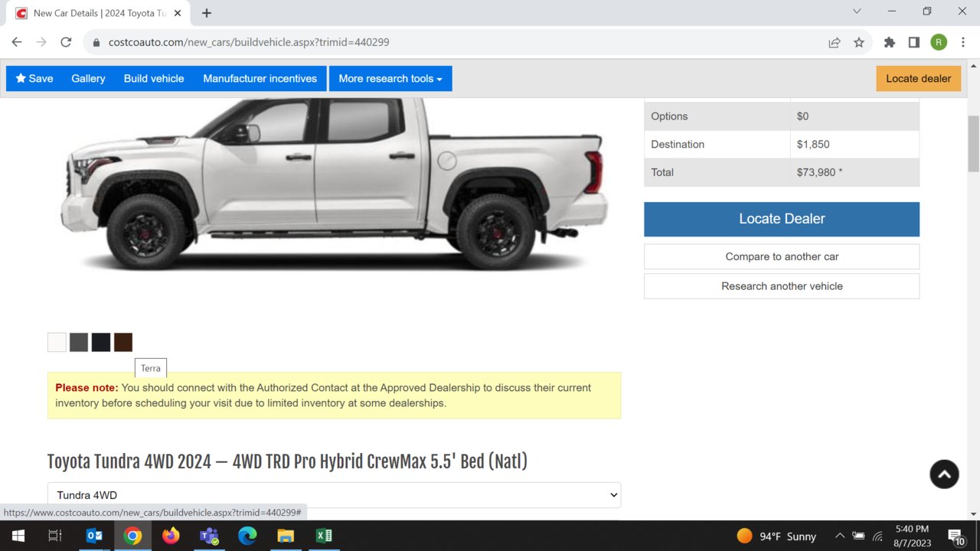
Task: Open Microsoft Teams from the taskbar
Action: (209, 536)
